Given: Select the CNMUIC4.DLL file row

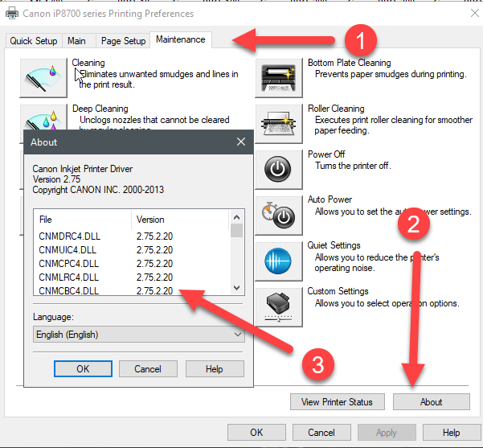Looking at the screenshot, I should click(x=132, y=250).
